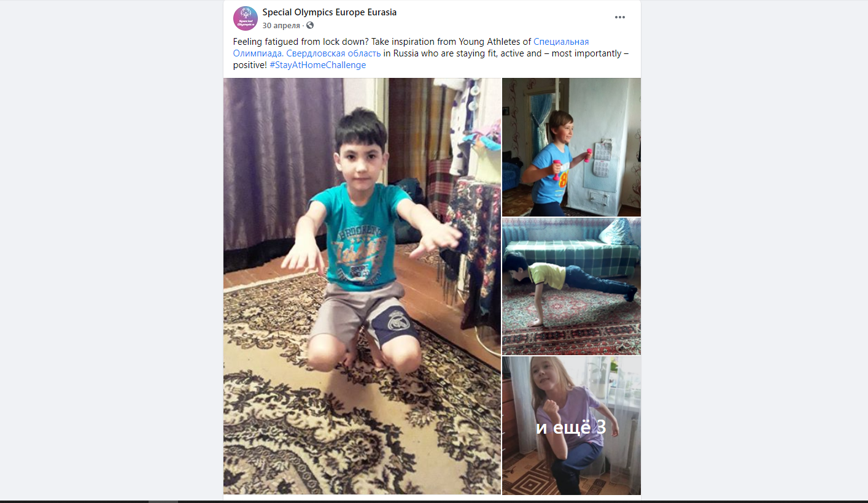Open the Special Olympics page avatar
This screenshot has width=868, height=503.
click(245, 18)
